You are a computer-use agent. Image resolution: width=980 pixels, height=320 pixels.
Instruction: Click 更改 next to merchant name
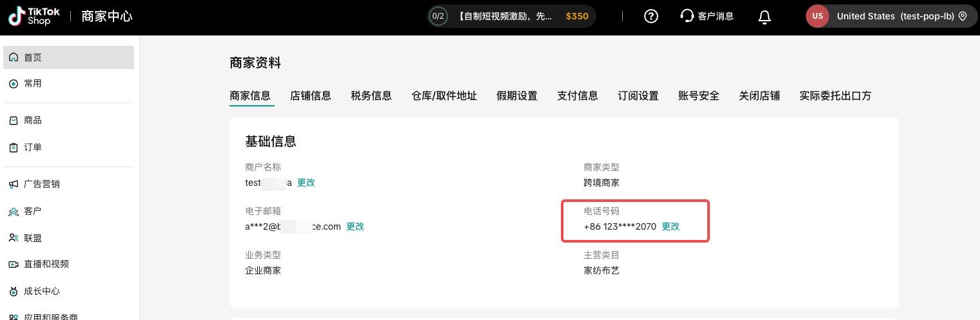pos(306,183)
